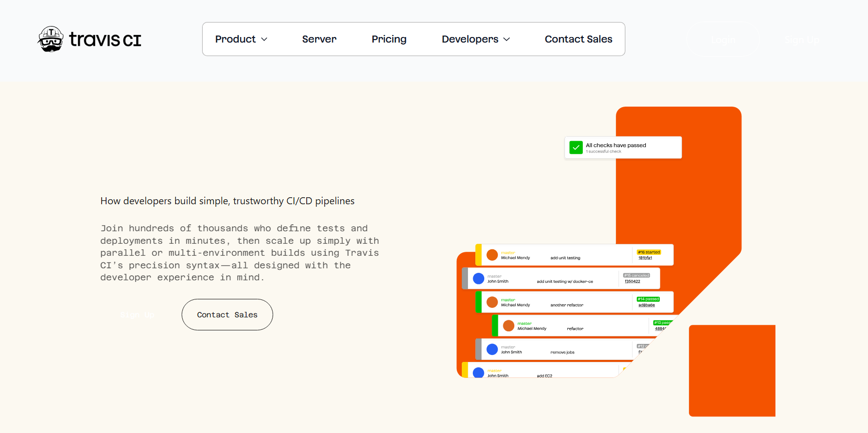
Task: Expand the Developers dropdown menu
Action: 476,39
